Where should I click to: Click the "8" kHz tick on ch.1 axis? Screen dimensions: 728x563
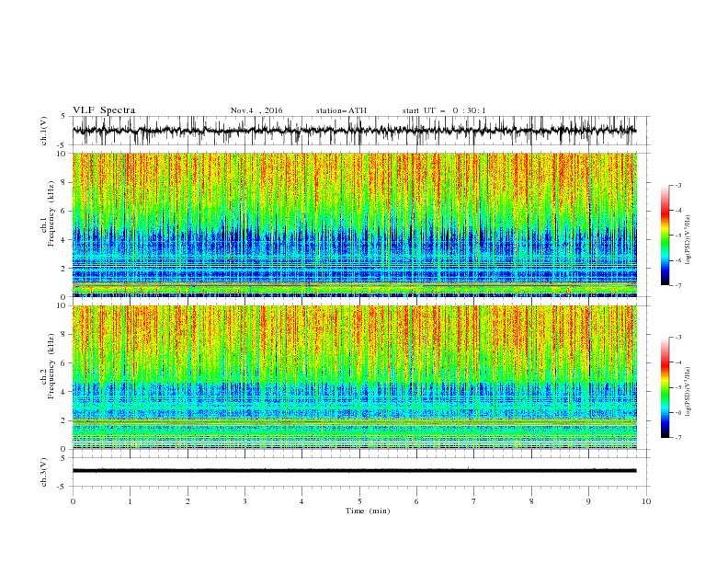coord(63,182)
